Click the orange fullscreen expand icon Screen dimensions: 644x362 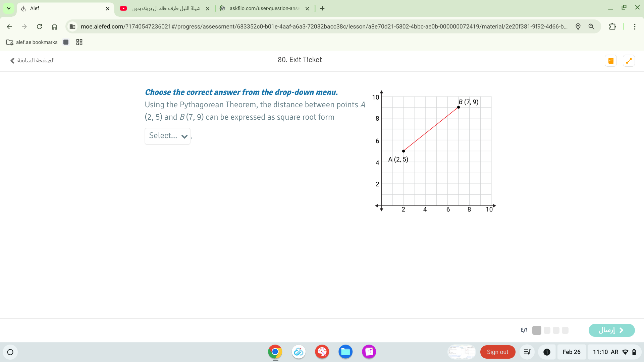click(x=629, y=61)
